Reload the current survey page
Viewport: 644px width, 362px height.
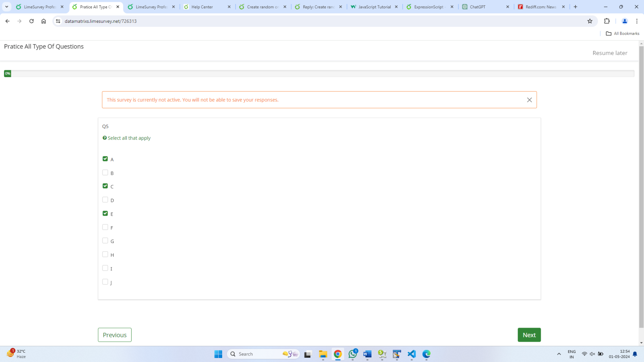32,21
